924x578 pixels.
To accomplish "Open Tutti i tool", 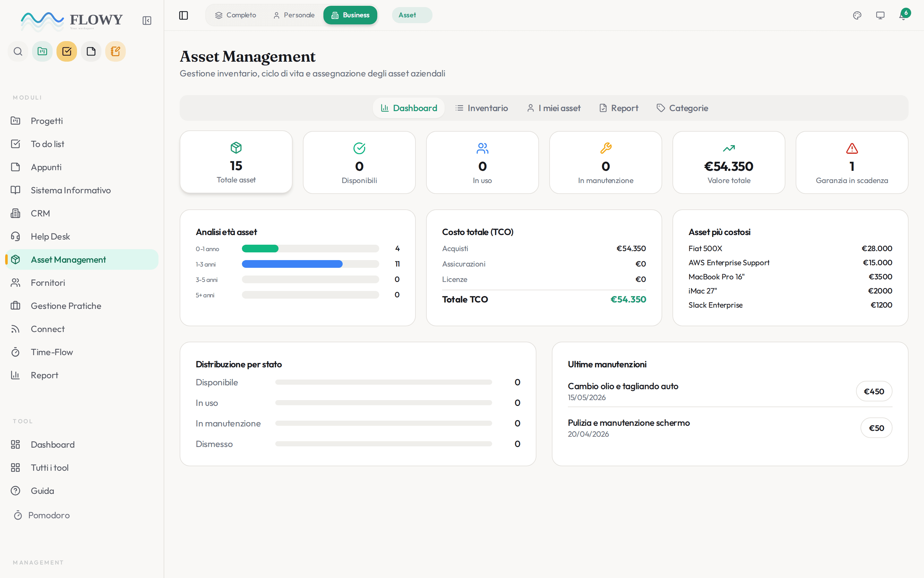I will click(82, 468).
